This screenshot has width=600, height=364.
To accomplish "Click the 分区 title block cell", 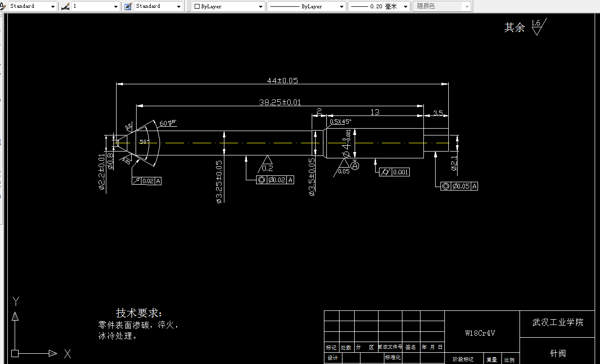I will point(365,347).
